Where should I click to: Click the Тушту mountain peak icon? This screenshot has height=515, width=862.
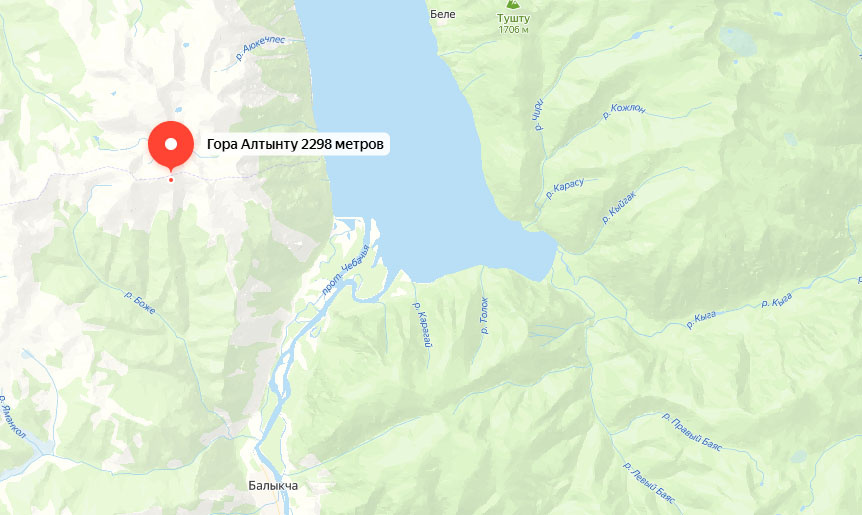512,4
